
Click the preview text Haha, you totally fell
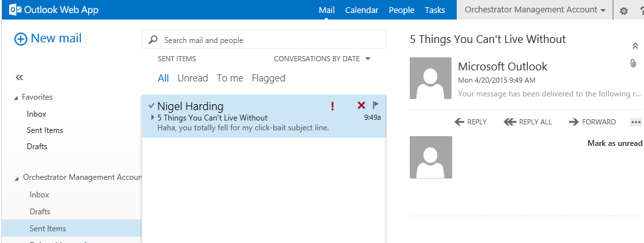(x=243, y=128)
